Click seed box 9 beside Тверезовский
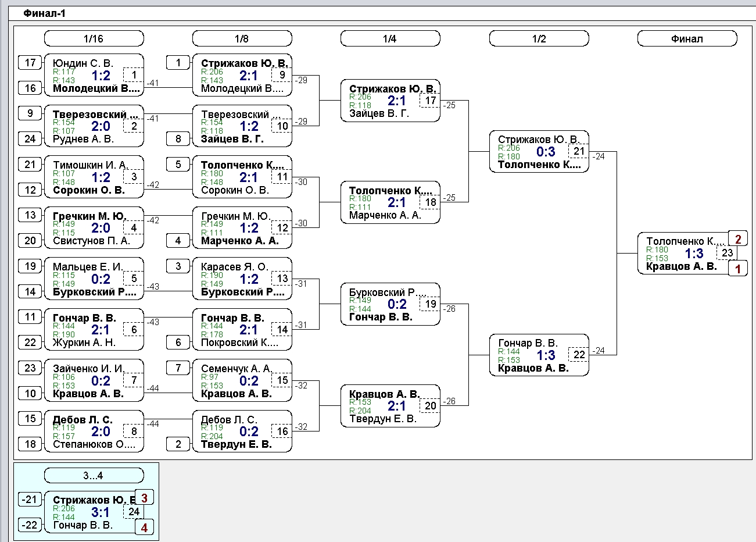Viewport: 756px width, 542px height. (x=30, y=113)
